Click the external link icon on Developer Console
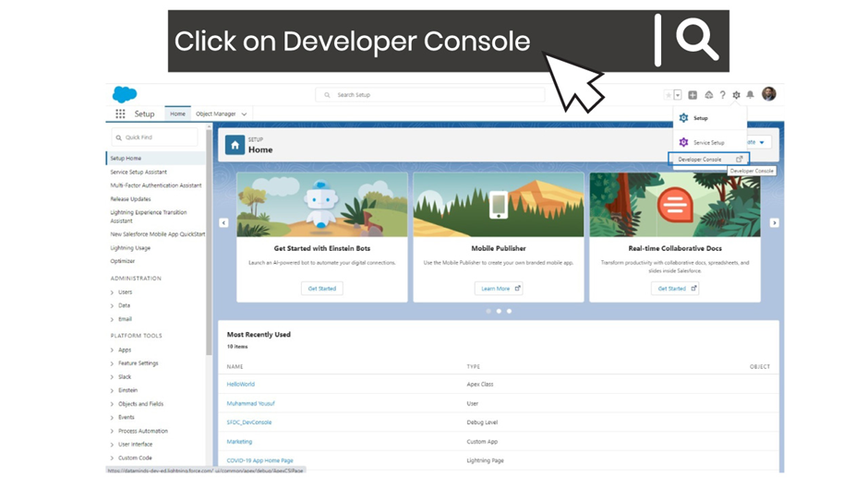Viewport: 868px width, 488px height. 739,159
